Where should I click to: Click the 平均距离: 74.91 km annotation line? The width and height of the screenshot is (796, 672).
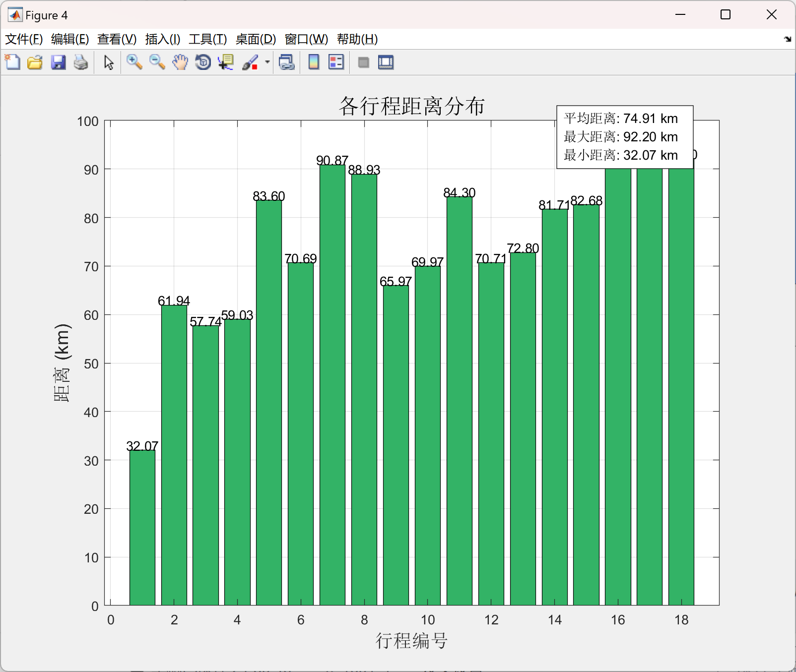[x=621, y=119]
